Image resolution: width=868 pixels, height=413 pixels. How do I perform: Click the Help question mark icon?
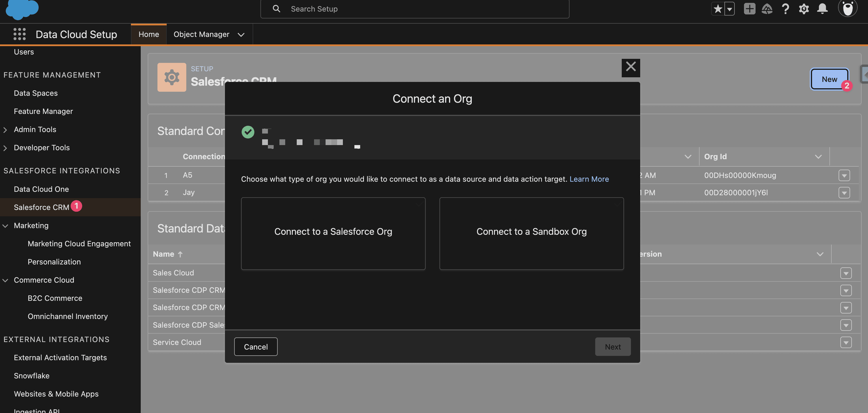(x=786, y=9)
